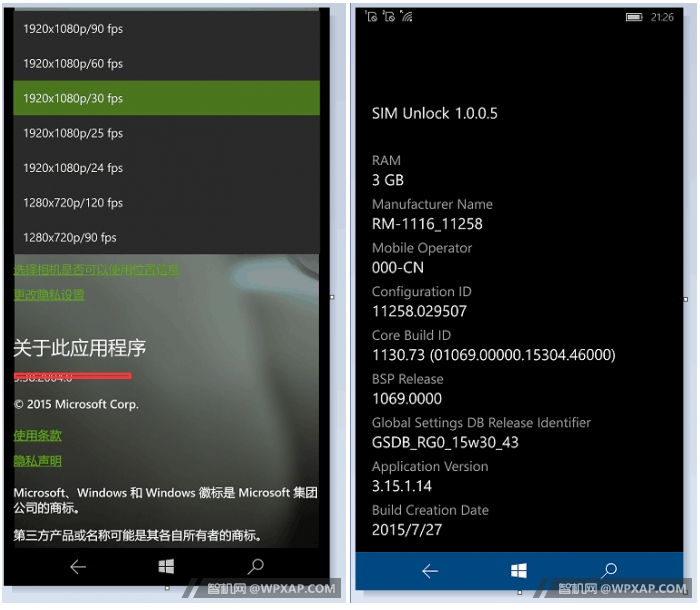Viewport: 700px width, 610px height.
Task: Tap Wi-Fi signal icon in status bar
Action: point(406,16)
